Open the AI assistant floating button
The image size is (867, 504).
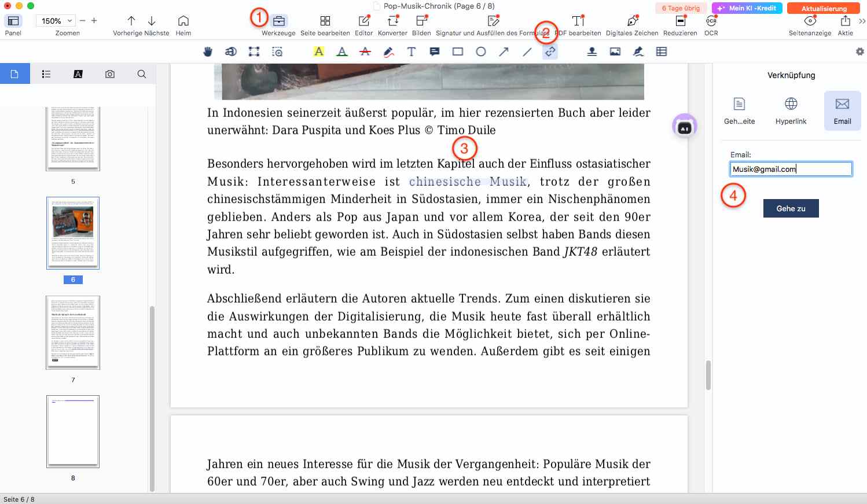[685, 126]
